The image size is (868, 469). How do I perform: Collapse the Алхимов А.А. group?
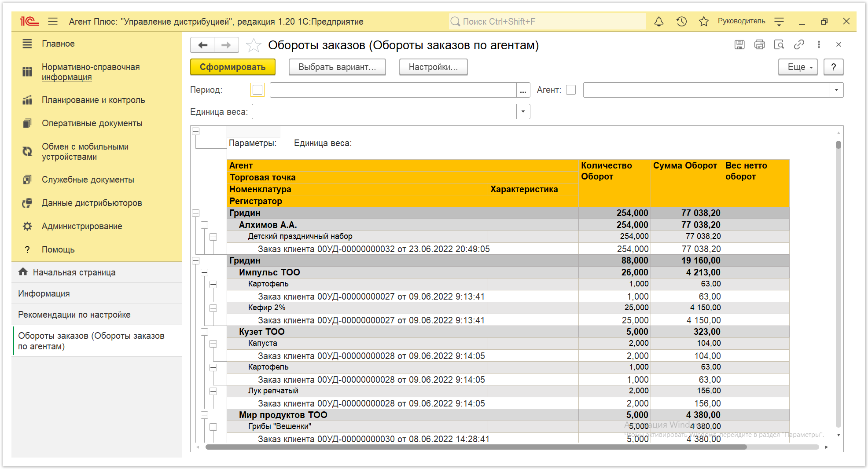(x=205, y=225)
